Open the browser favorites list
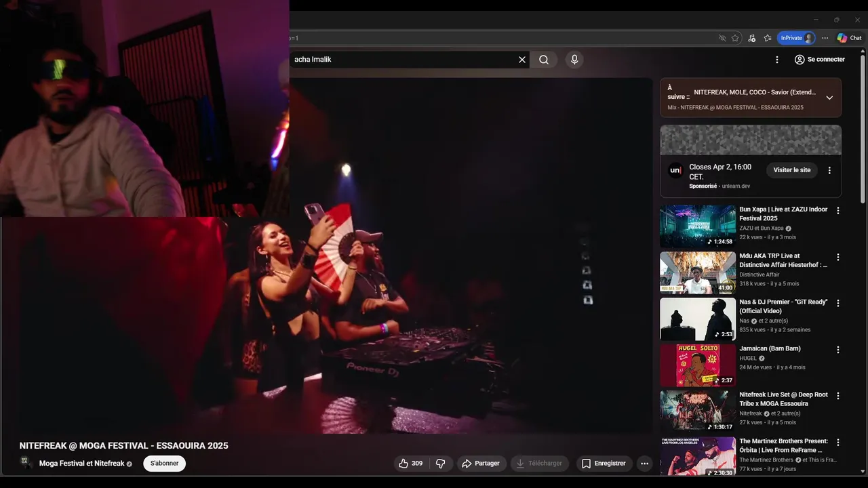The image size is (868, 488). pos(768,38)
